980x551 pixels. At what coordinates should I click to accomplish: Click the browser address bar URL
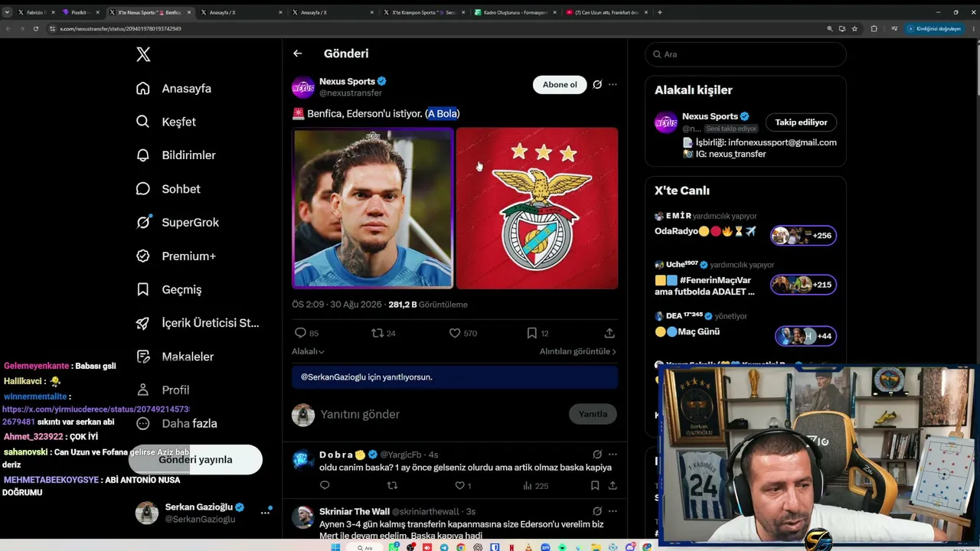120,28
